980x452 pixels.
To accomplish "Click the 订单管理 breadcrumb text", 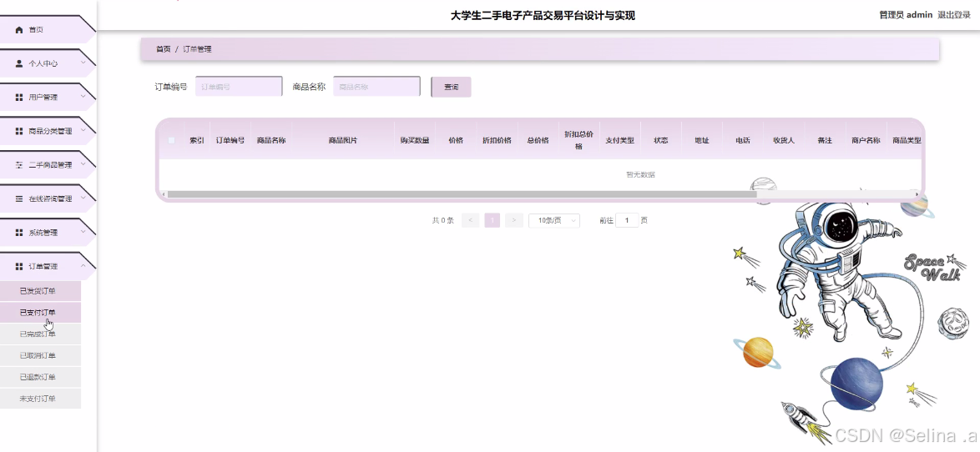I will click(x=197, y=48).
